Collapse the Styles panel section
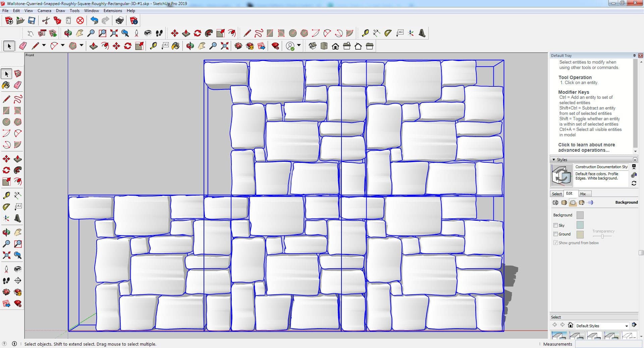Viewport: 644px width, 348px height. click(554, 160)
